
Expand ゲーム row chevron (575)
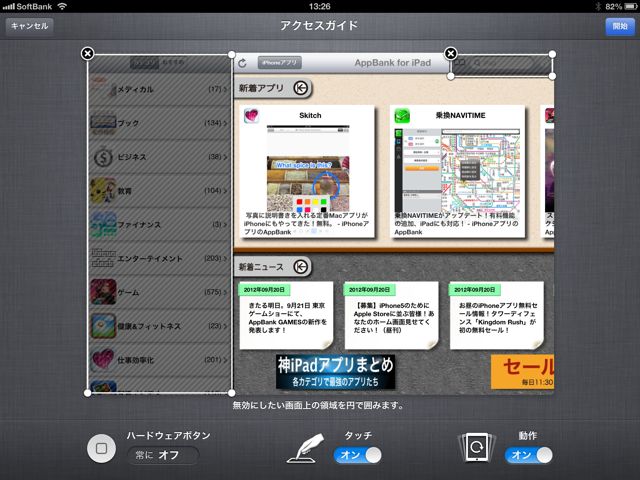(225, 292)
